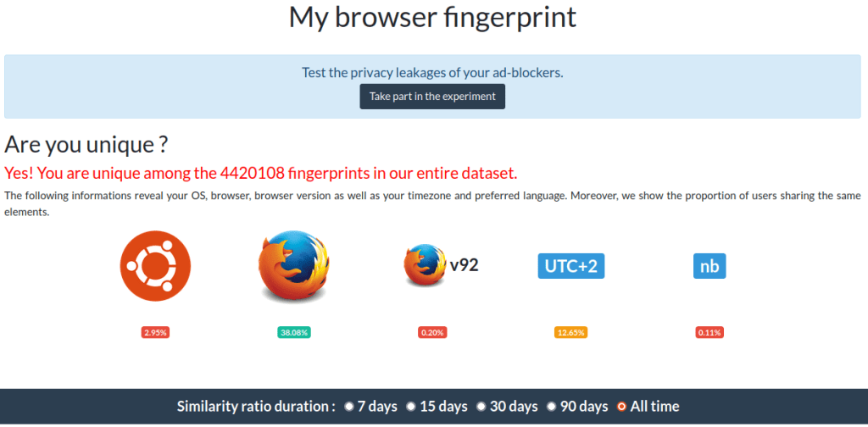The image size is (868, 427).
Task: Click the Ubuntu operating system logo
Action: [155, 266]
